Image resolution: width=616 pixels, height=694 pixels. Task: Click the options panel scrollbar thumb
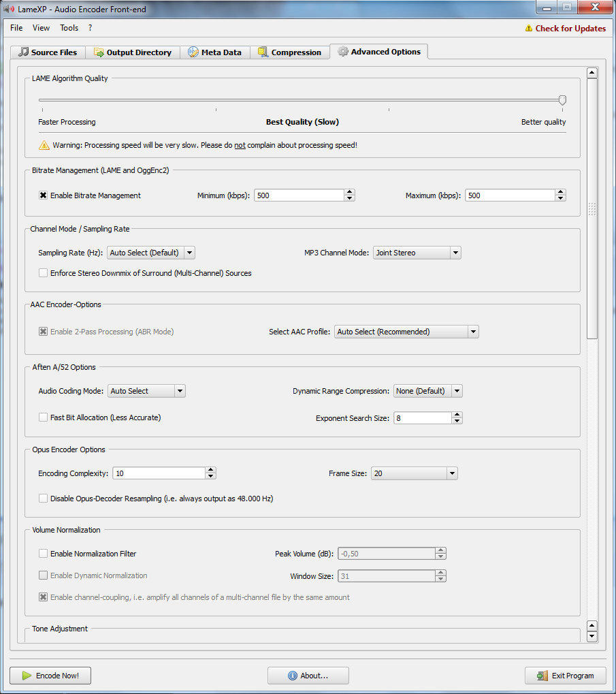click(x=592, y=209)
